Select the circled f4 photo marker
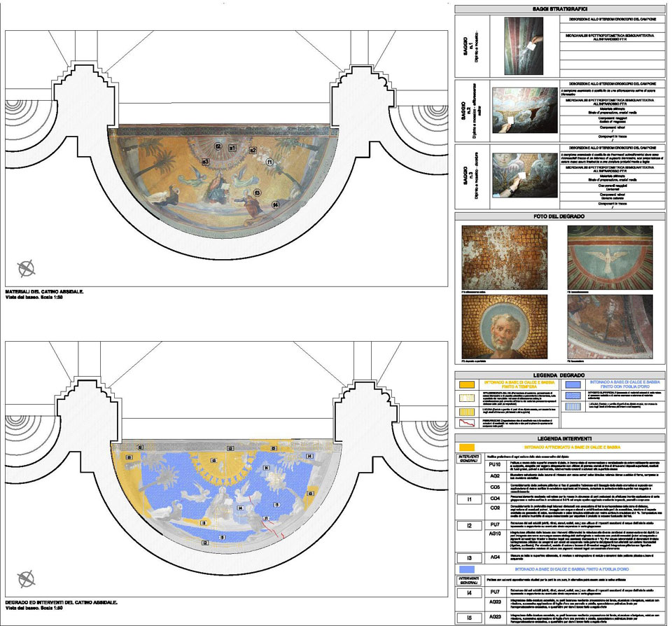Image resolution: width=672 pixels, height=626 pixels. pyautogui.click(x=275, y=205)
